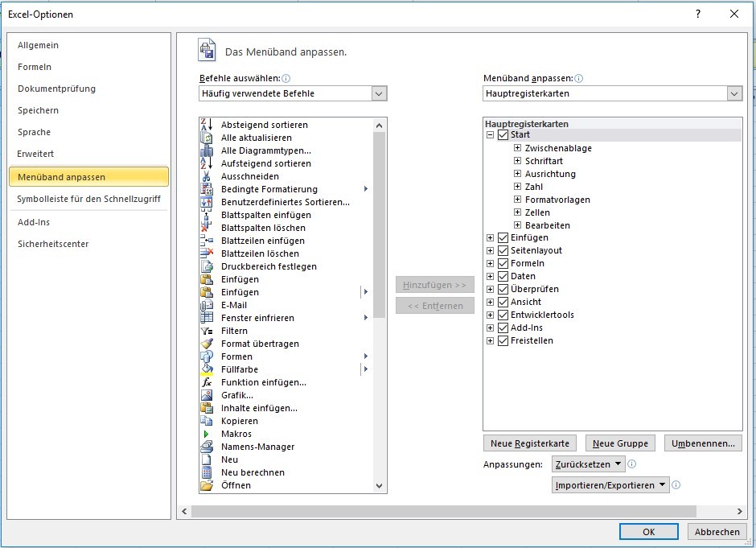Click the Absteigend sortieren icon

coord(207,125)
